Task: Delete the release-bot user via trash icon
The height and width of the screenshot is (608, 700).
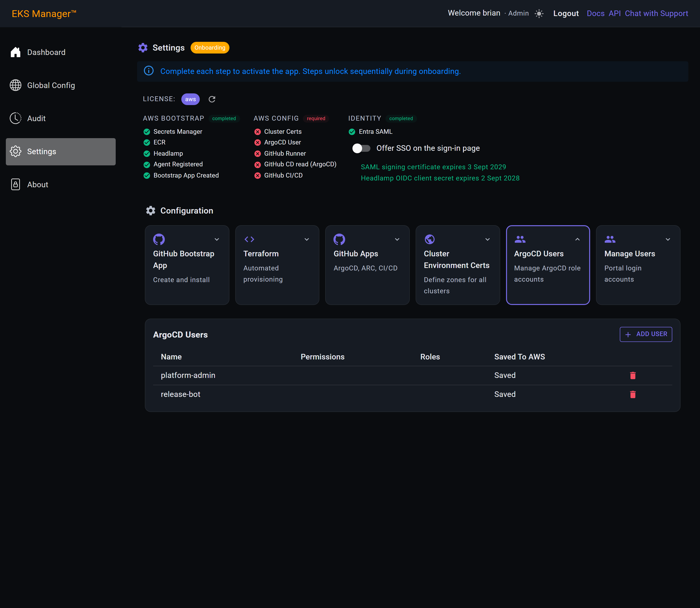Action: tap(633, 394)
